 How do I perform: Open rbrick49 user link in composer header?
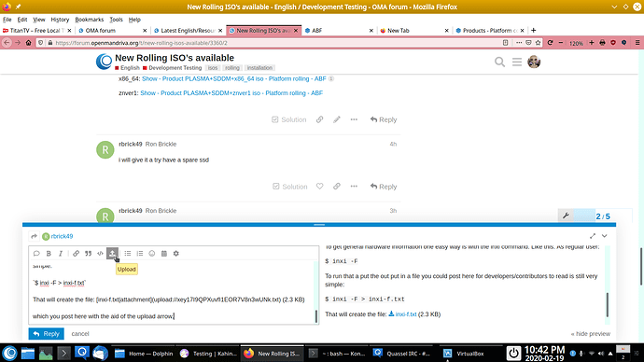click(62, 236)
